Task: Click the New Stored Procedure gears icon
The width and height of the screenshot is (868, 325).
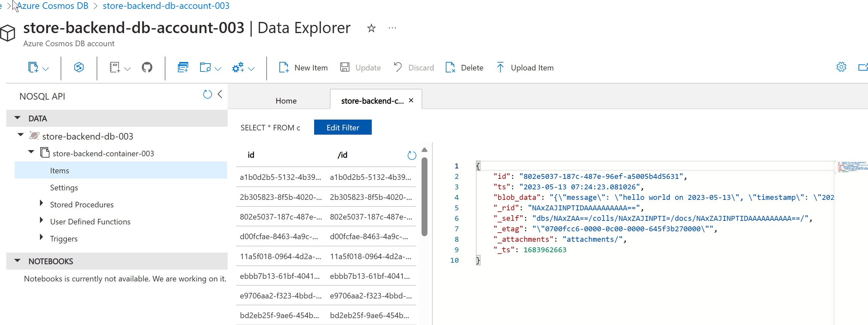Action: pyautogui.click(x=238, y=67)
